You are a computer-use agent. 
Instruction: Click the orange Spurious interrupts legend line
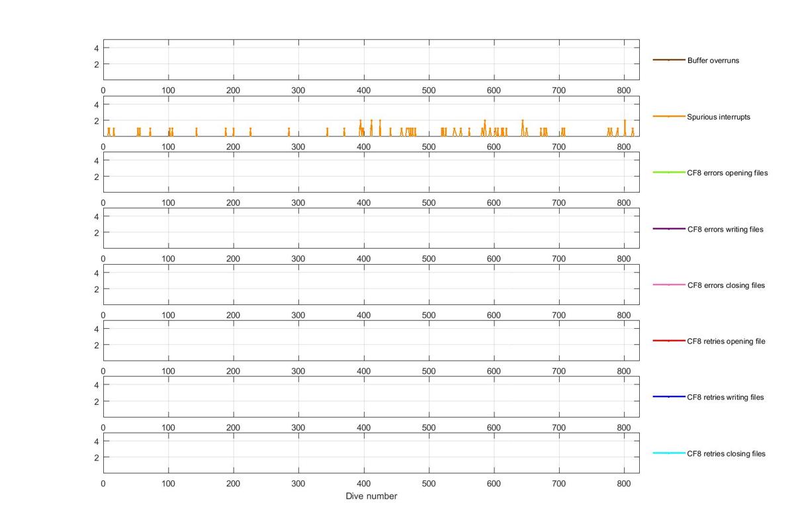669,116
